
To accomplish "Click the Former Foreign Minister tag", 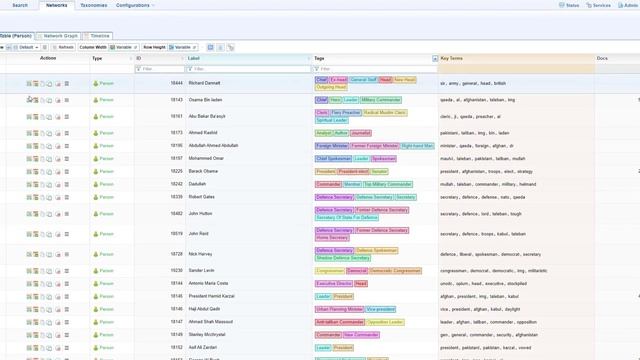I will (375, 146).
